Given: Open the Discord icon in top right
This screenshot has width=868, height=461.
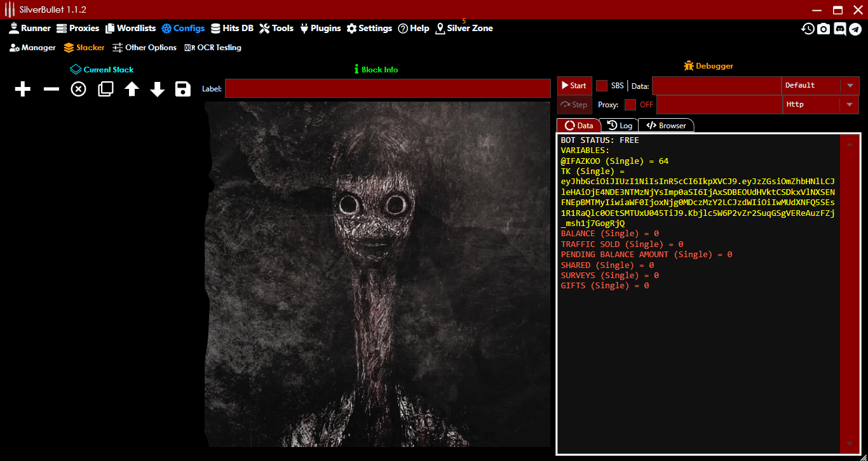Looking at the screenshot, I should [x=839, y=29].
